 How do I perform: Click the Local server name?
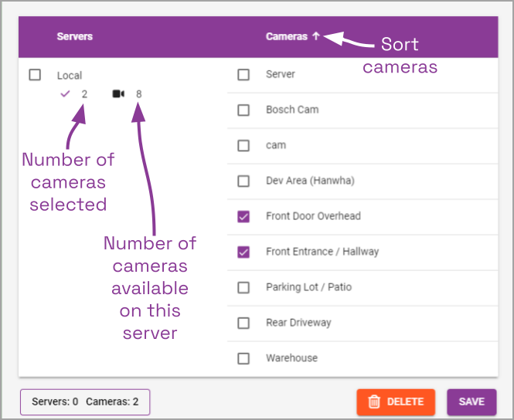point(70,76)
